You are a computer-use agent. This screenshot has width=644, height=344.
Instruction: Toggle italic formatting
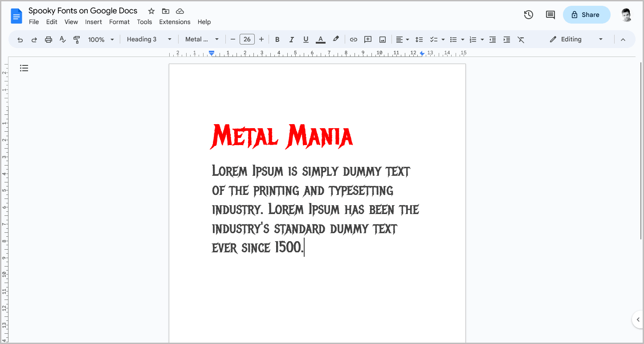click(x=291, y=39)
